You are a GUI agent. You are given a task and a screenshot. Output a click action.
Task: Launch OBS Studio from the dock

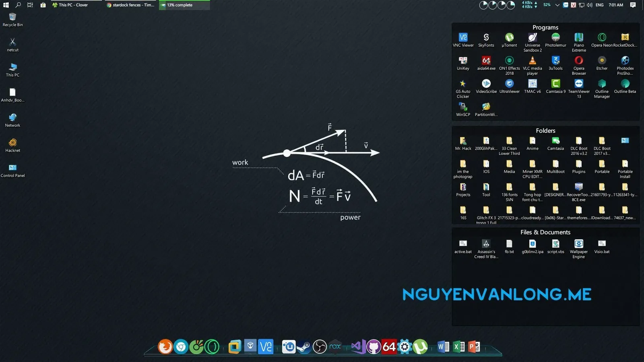point(320,347)
